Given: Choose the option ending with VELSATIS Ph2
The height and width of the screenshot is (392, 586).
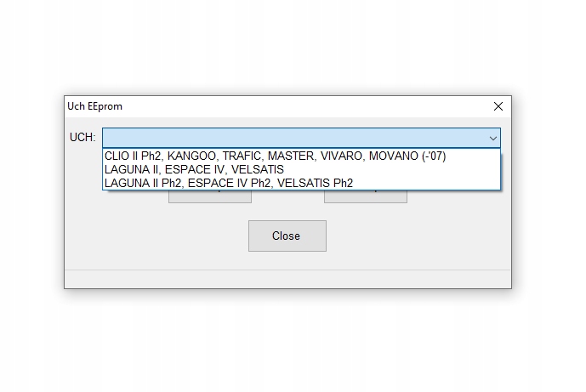Looking at the screenshot, I should (301, 183).
